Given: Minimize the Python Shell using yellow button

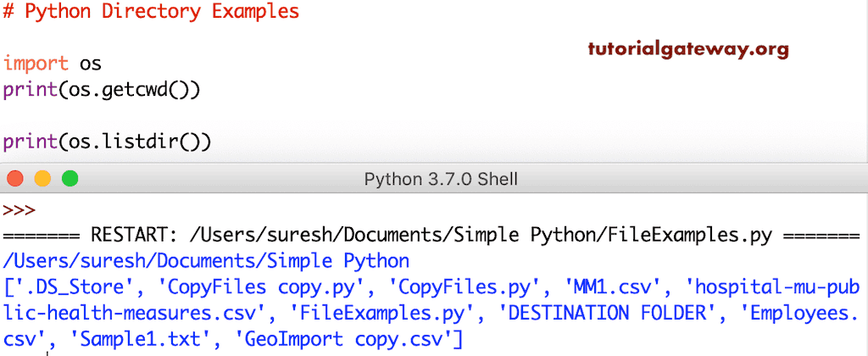Looking at the screenshot, I should tap(42, 179).
